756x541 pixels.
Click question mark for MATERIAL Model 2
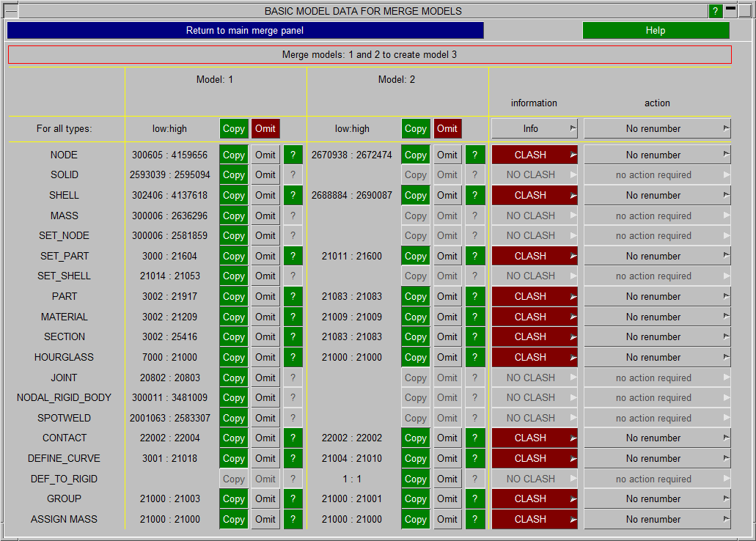pos(475,317)
